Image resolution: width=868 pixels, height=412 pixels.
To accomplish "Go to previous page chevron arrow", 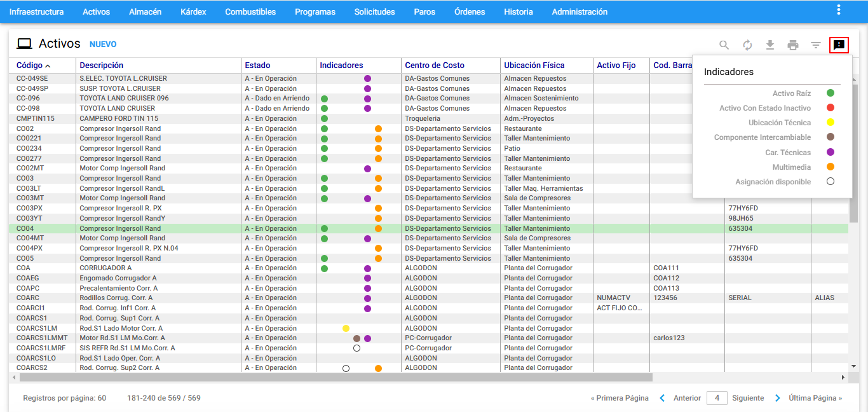I will point(662,398).
